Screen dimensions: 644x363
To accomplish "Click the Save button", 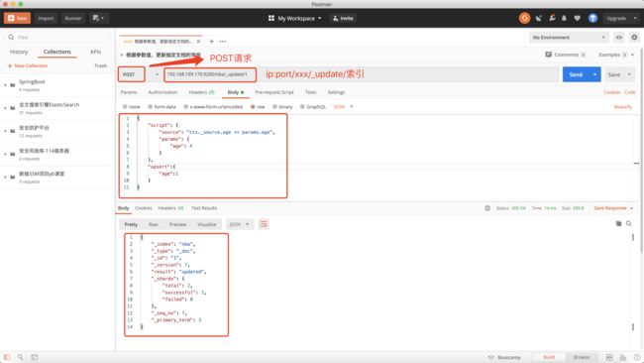I will (x=614, y=74).
